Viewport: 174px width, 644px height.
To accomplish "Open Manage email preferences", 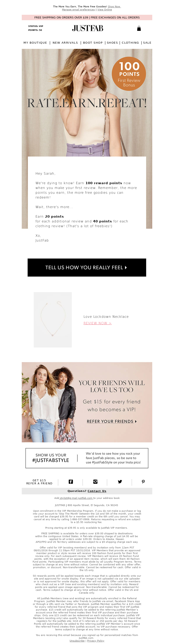I will point(78,10).
